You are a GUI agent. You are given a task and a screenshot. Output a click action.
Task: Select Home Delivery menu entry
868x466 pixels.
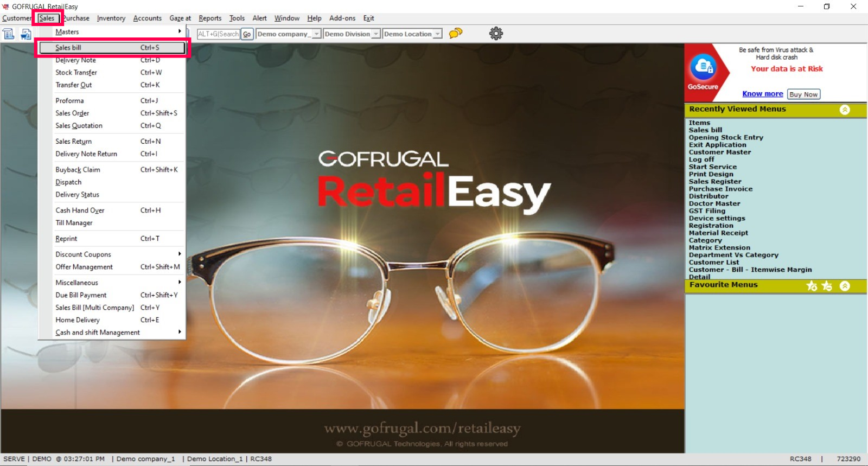click(112, 320)
